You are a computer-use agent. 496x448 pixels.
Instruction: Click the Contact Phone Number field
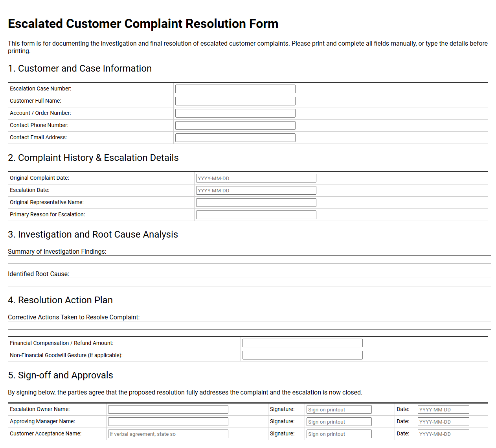[x=235, y=125]
